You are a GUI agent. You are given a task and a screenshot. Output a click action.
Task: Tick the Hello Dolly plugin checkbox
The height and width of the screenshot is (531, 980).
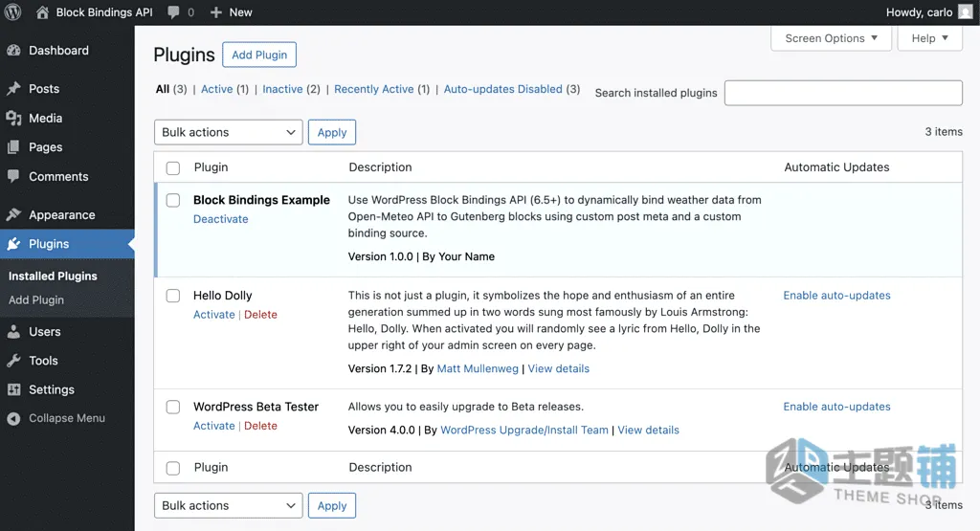pos(173,296)
